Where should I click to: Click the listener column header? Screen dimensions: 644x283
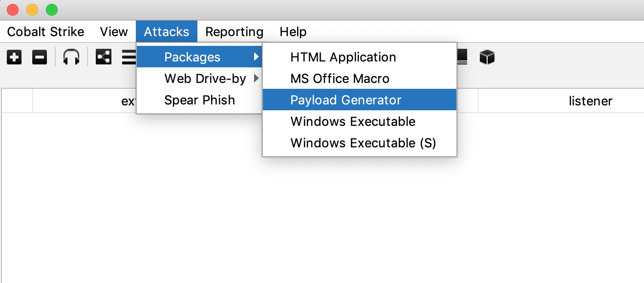click(590, 101)
